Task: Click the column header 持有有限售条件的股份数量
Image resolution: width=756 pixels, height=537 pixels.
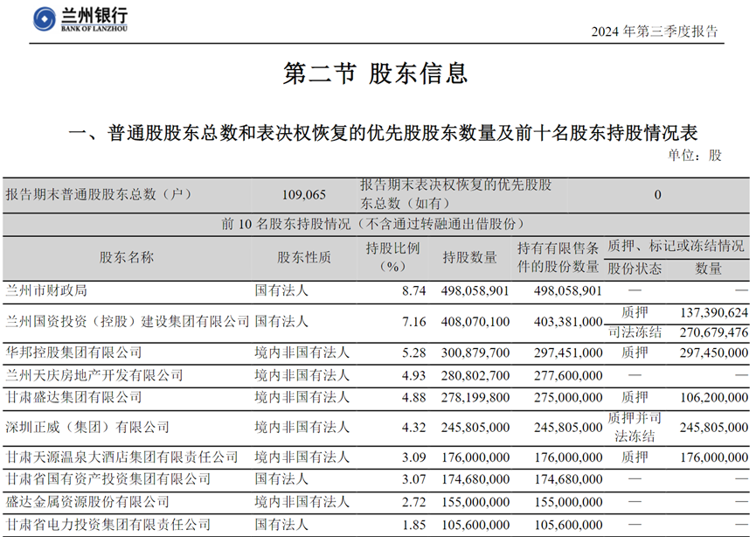Action: [x=558, y=257]
